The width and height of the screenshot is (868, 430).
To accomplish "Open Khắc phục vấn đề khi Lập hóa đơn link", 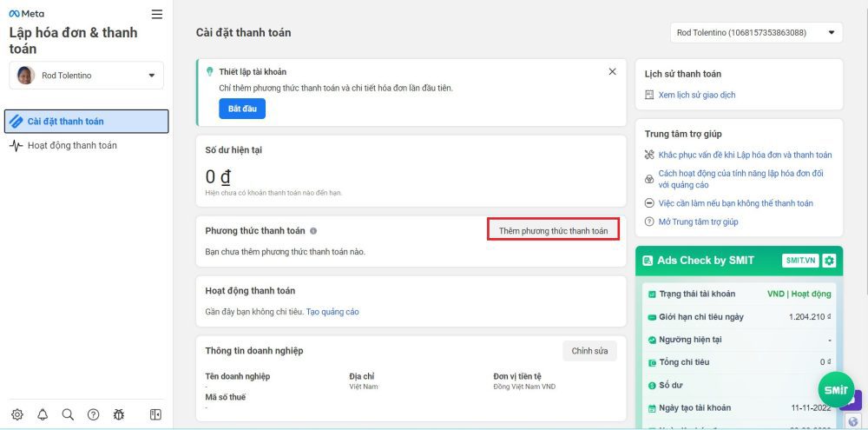I will [x=745, y=155].
